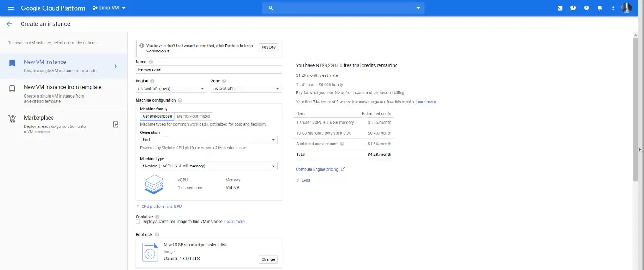This screenshot has height=270, width=644.
Task: Select New VM instance option
Action: [x=63, y=67]
